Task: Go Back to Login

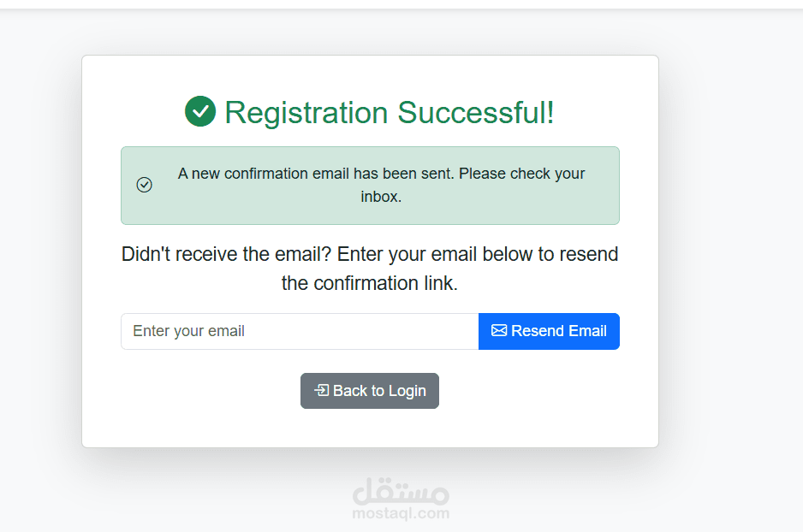Action: coord(370,391)
